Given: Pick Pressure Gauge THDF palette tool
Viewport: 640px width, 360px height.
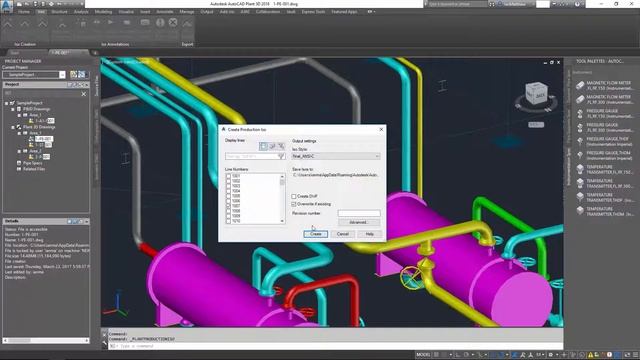Looking at the screenshot, I should point(605,141).
